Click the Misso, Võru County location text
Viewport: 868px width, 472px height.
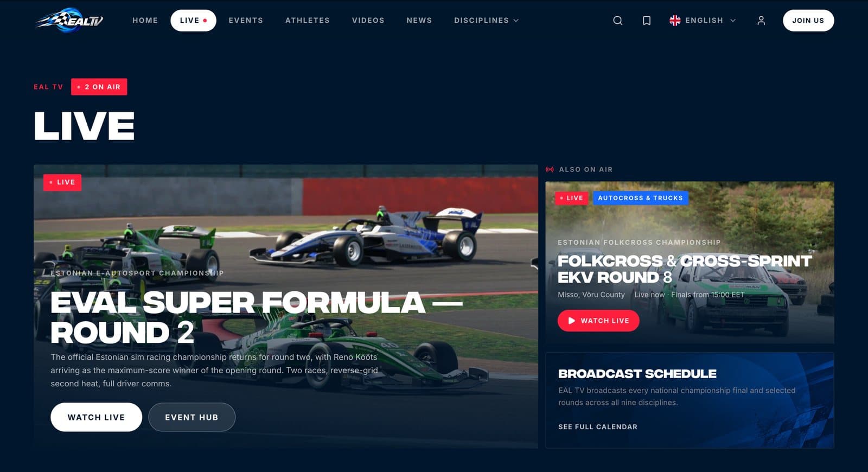(591, 295)
